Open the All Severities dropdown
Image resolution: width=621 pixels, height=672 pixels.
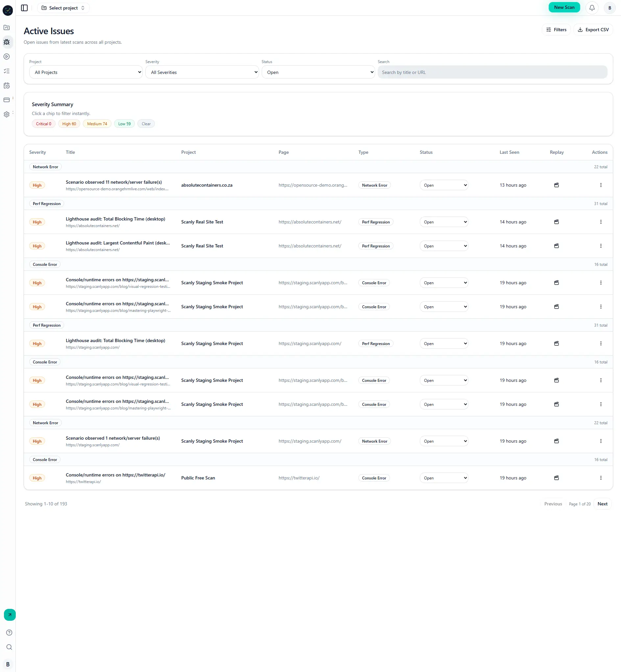(202, 72)
